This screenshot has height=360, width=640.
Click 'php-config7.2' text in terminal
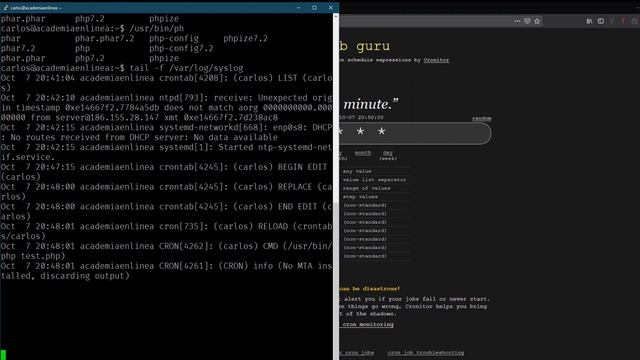pyautogui.click(x=181, y=49)
